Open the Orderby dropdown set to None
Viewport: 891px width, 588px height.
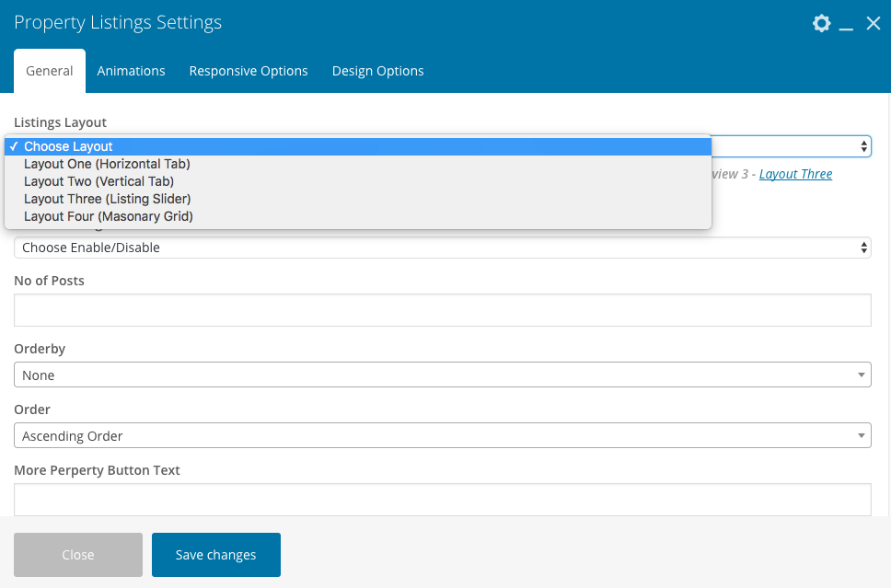(x=442, y=375)
